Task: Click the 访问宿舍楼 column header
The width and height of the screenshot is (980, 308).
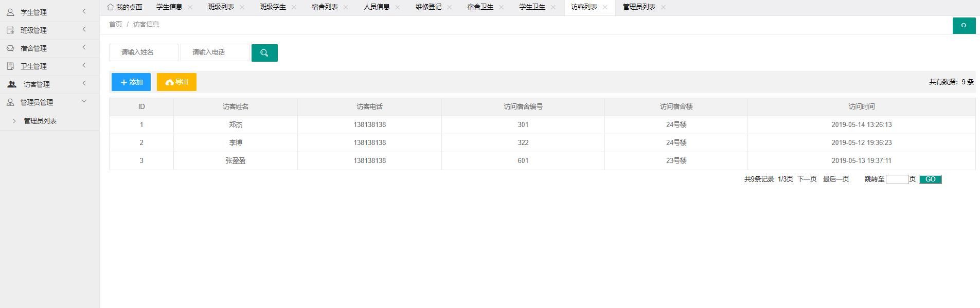Action: pos(676,107)
